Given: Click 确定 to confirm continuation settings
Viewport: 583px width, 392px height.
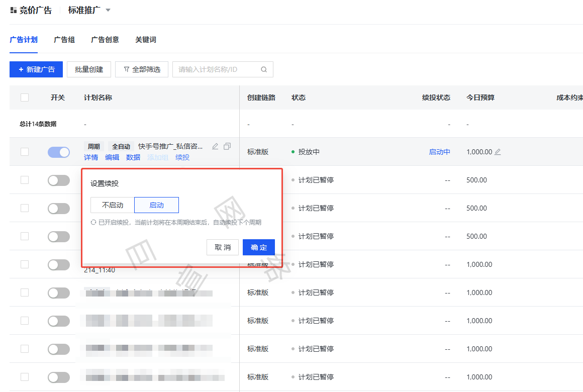Looking at the screenshot, I should (x=258, y=247).
